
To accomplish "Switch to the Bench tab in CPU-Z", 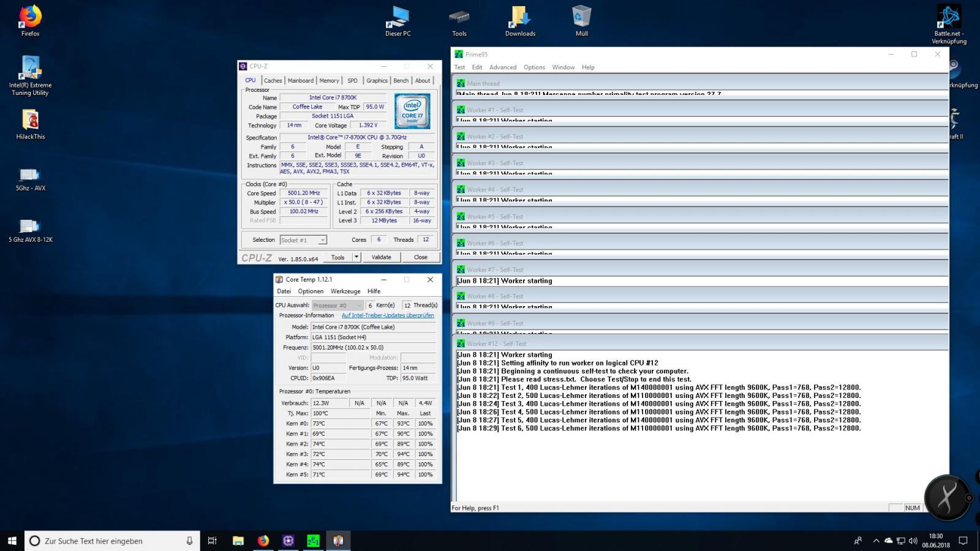I will tap(401, 80).
